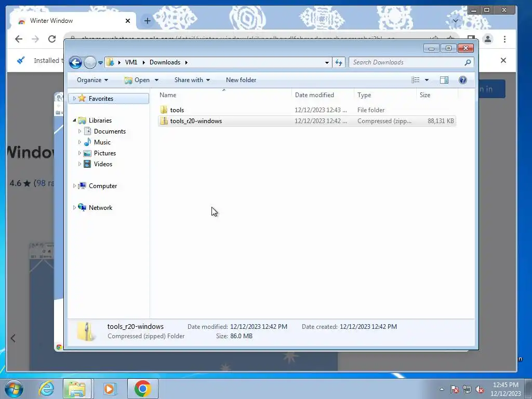Sort by Date modified column
The width and height of the screenshot is (532, 399).
tap(323, 95)
